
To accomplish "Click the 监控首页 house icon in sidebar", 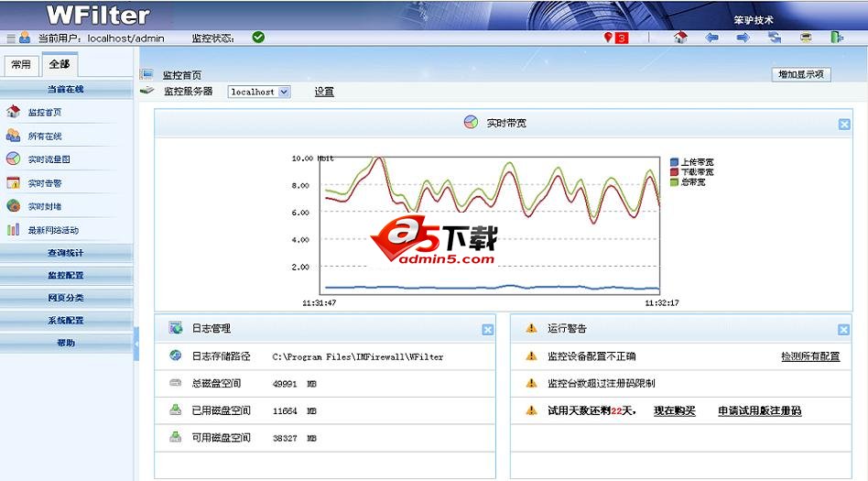I will coord(14,112).
